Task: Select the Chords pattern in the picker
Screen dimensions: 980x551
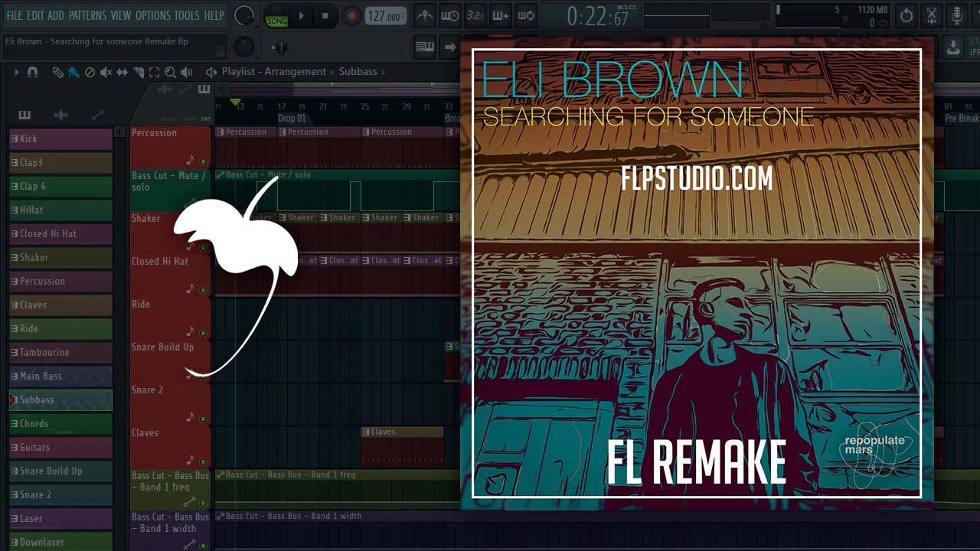Action: click(x=60, y=424)
